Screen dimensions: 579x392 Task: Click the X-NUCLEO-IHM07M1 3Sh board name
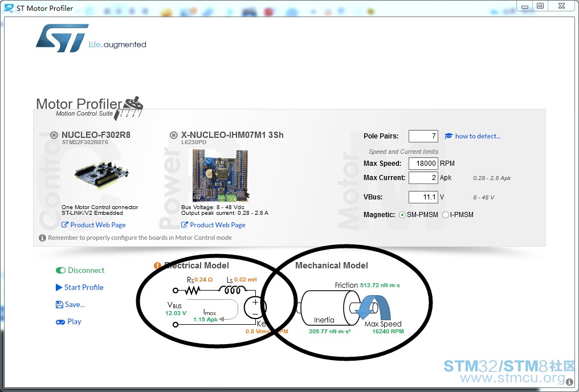point(233,134)
